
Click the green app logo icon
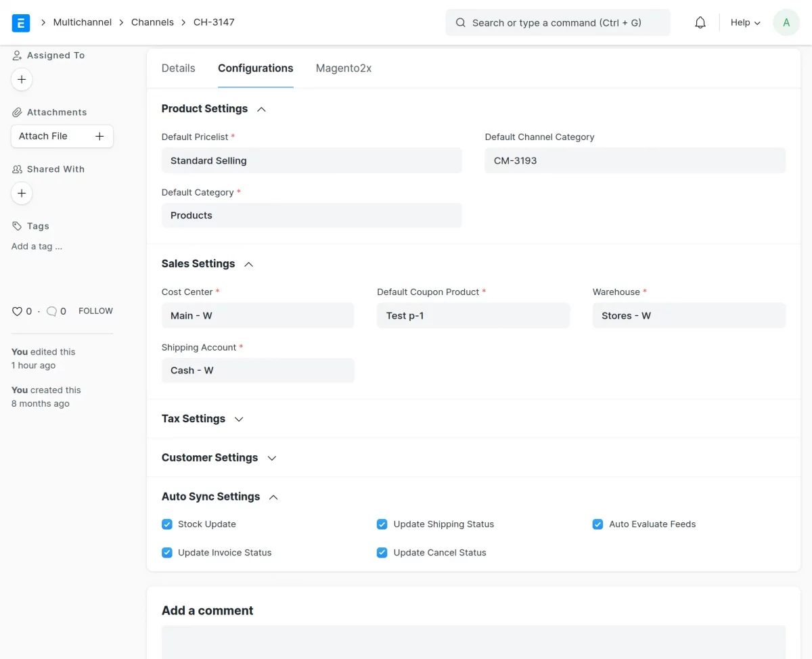(20, 22)
